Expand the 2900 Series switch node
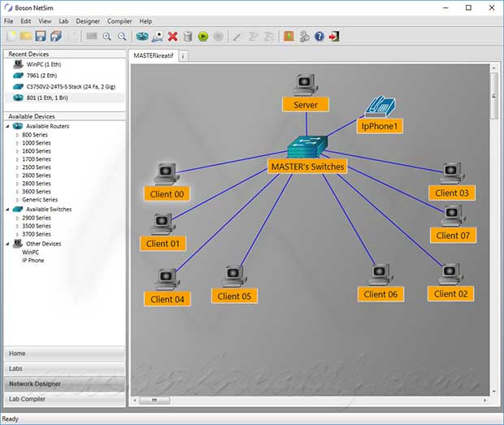 [17, 218]
